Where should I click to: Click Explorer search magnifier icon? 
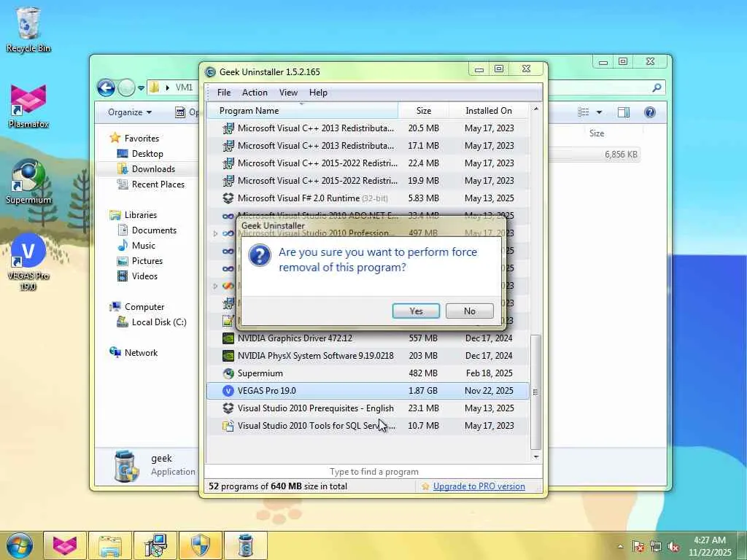pyautogui.click(x=657, y=87)
